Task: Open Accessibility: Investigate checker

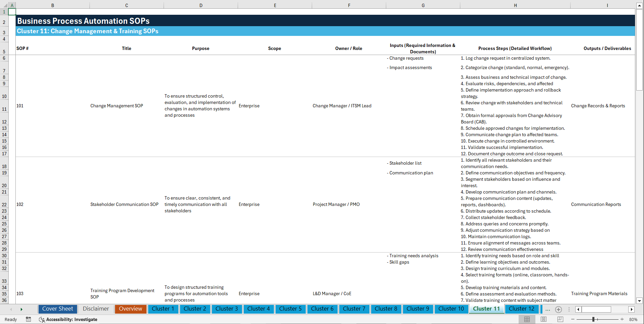Action: tap(68, 319)
